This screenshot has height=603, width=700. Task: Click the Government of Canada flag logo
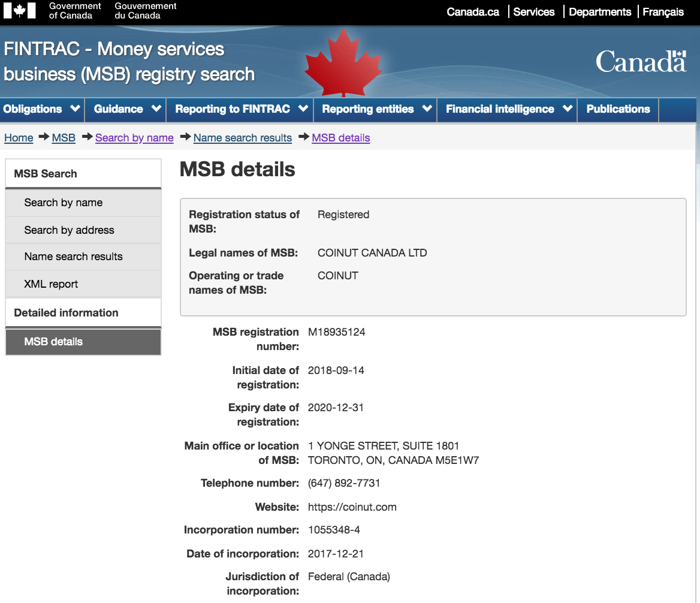[19, 11]
